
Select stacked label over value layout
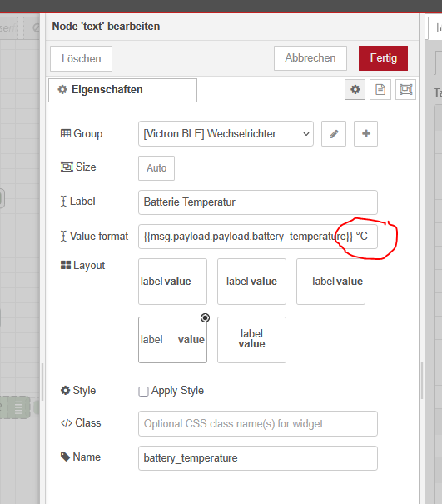click(x=251, y=340)
